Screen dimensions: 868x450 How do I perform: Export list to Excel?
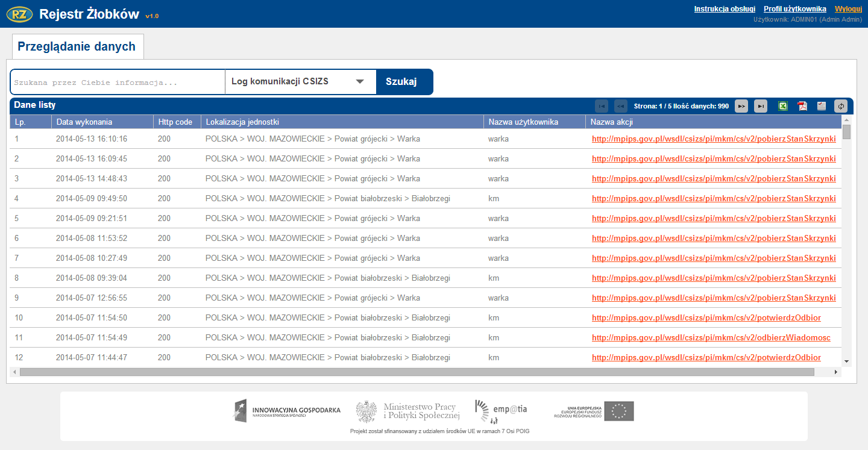(x=783, y=106)
